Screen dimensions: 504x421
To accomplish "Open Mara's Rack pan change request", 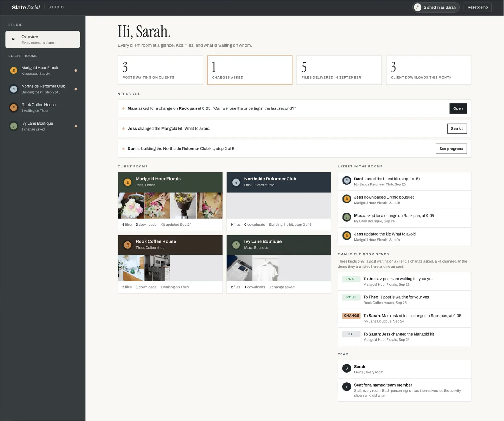I will 458,108.
